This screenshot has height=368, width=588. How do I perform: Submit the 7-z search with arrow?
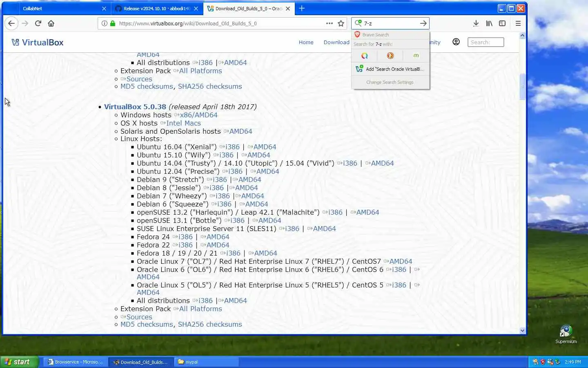[423, 23]
